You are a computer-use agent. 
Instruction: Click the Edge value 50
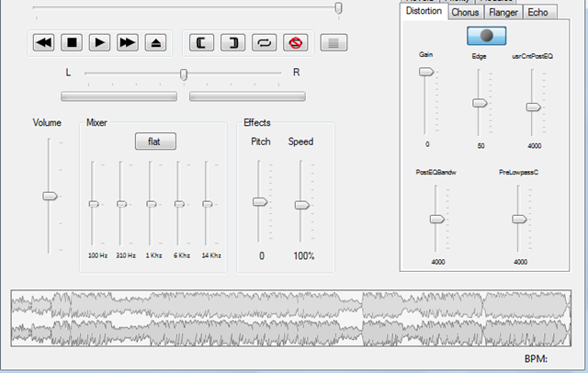[481, 146]
